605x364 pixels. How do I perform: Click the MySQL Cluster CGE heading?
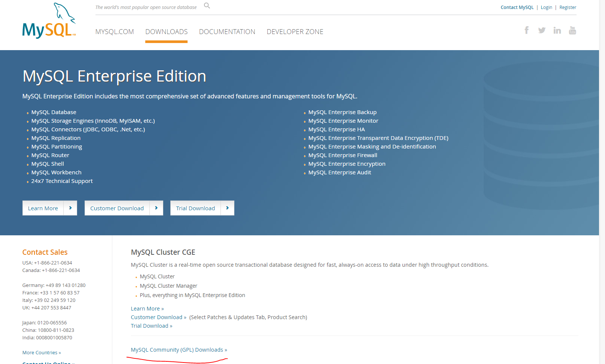click(x=163, y=252)
